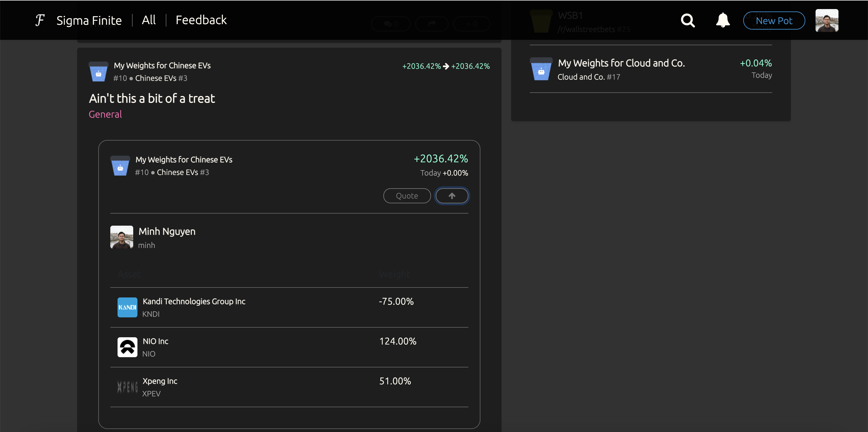The height and width of the screenshot is (432, 868).
Task: Open the General category link
Action: [105, 114]
